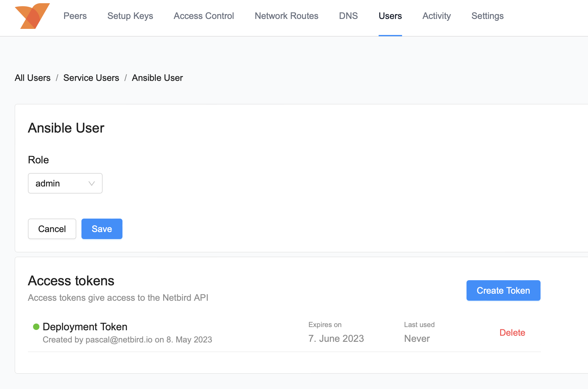View the Activity tab

point(436,16)
